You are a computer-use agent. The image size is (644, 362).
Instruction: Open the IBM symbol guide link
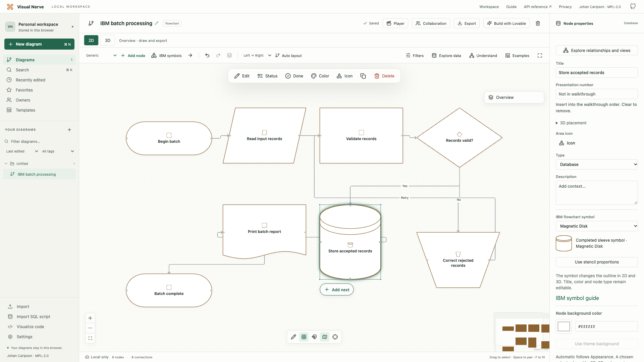[x=577, y=298]
